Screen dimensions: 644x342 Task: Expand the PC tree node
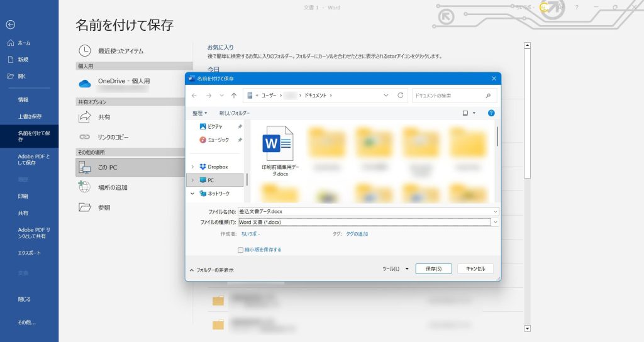click(x=192, y=180)
